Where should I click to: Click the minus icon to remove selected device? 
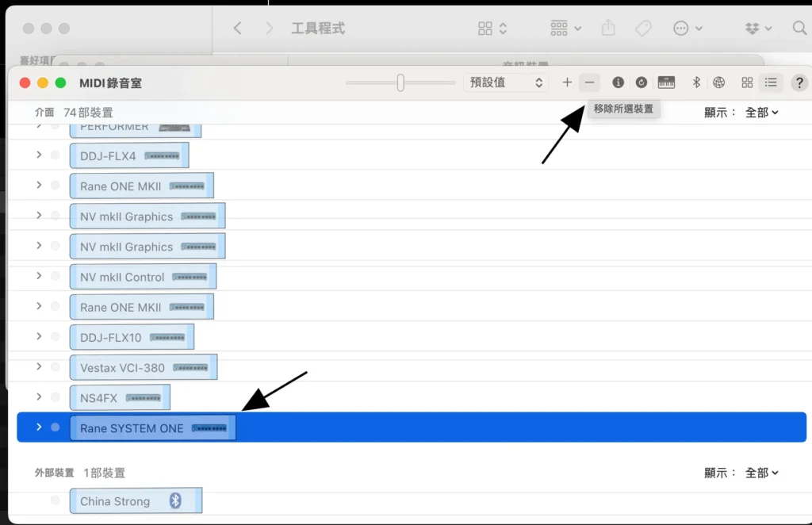[589, 82]
